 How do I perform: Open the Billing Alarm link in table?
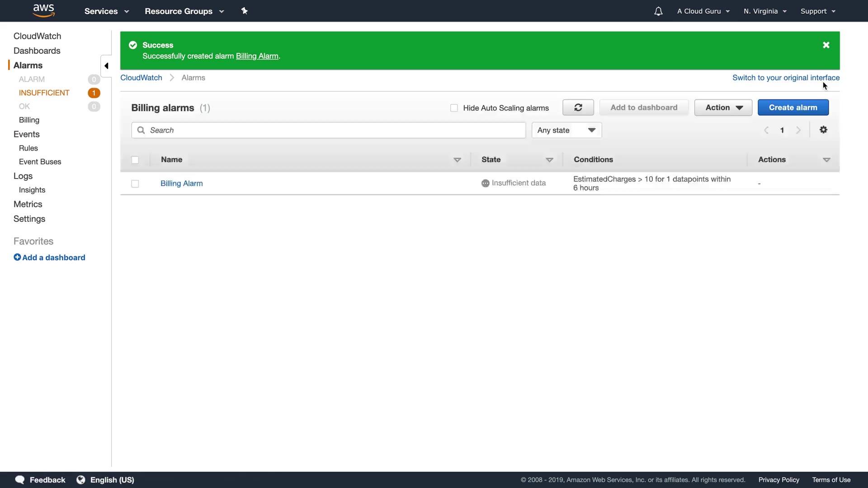[x=181, y=183]
